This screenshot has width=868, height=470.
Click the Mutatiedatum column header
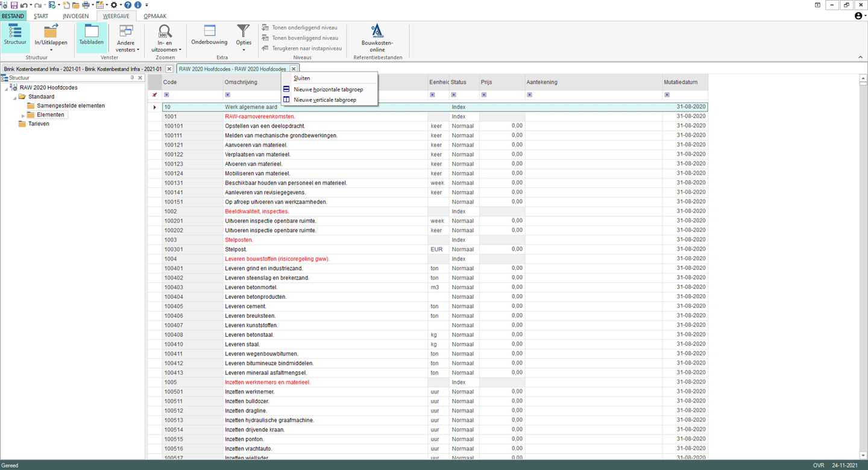click(685, 82)
